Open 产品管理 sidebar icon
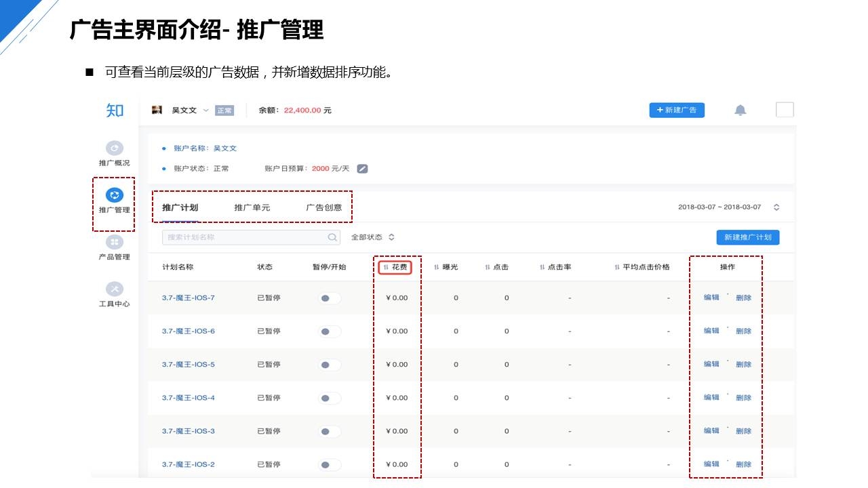 (x=115, y=242)
